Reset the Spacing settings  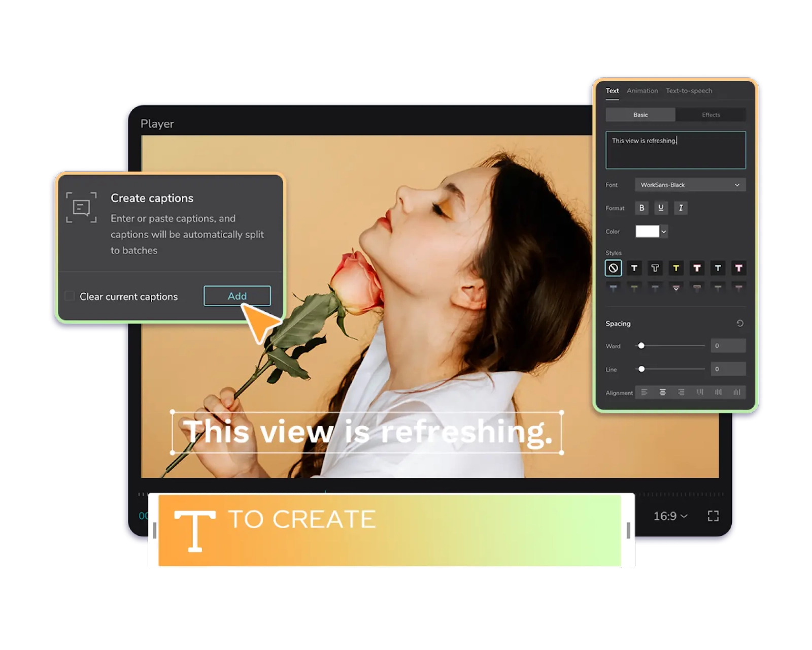(740, 323)
